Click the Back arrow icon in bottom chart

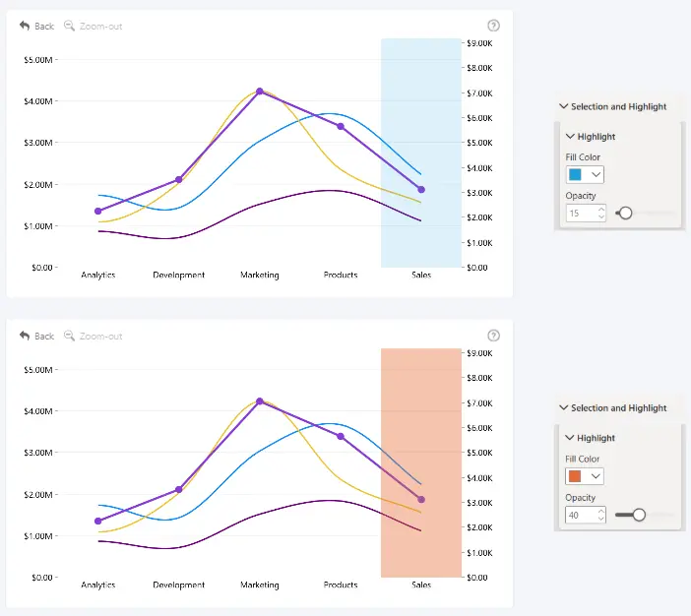point(25,336)
